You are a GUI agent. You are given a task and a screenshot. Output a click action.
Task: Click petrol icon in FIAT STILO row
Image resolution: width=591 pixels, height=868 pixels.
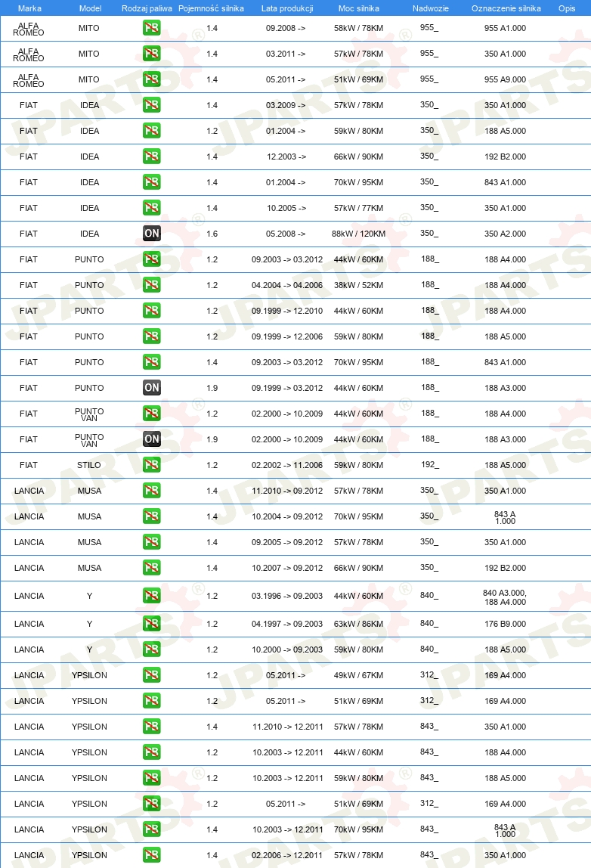point(152,465)
